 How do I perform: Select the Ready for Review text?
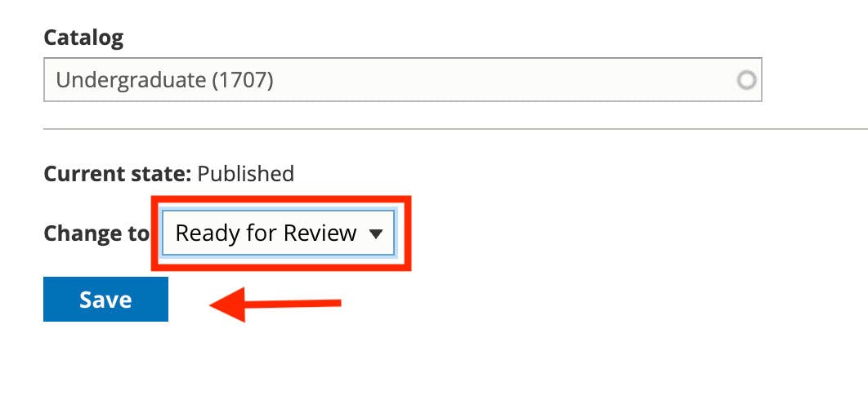[x=266, y=233]
